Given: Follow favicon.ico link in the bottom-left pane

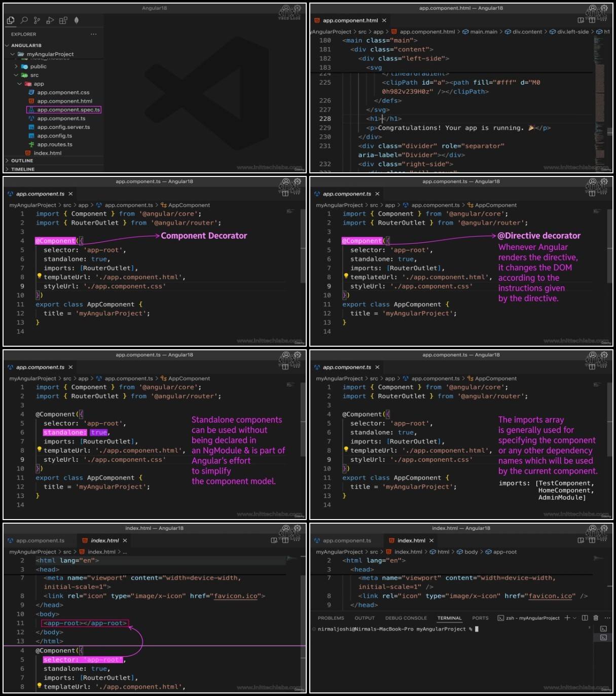Looking at the screenshot, I should coord(236,596).
